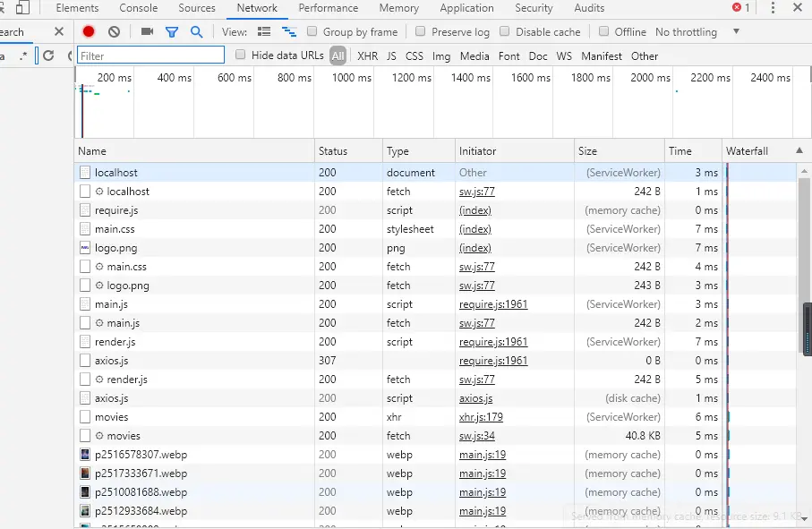Open the No throttling dropdown
812x529 pixels.
pyautogui.click(x=697, y=32)
